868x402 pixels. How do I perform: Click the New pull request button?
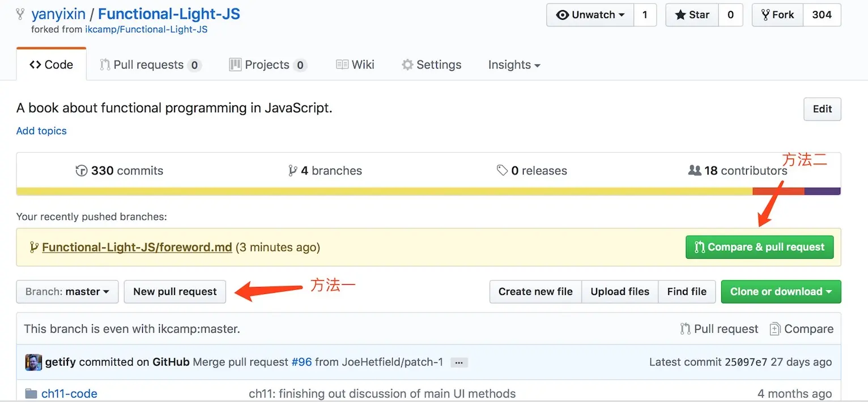click(175, 292)
